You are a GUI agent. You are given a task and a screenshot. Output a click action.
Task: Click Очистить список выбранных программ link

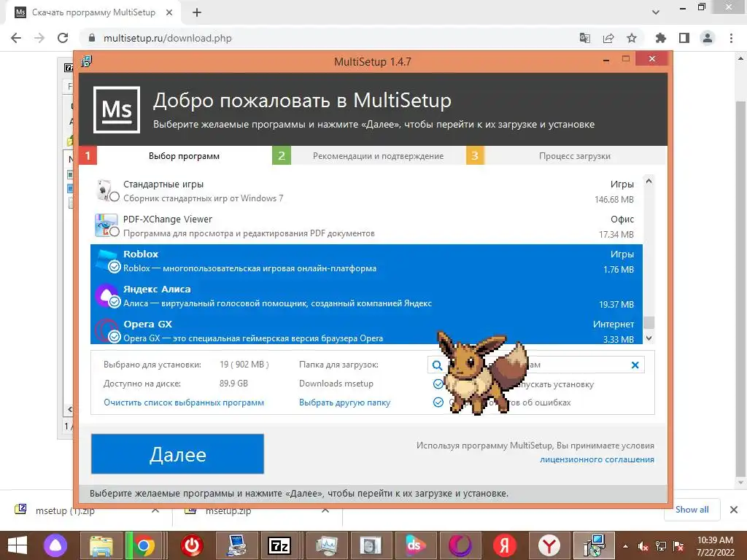[x=184, y=402]
